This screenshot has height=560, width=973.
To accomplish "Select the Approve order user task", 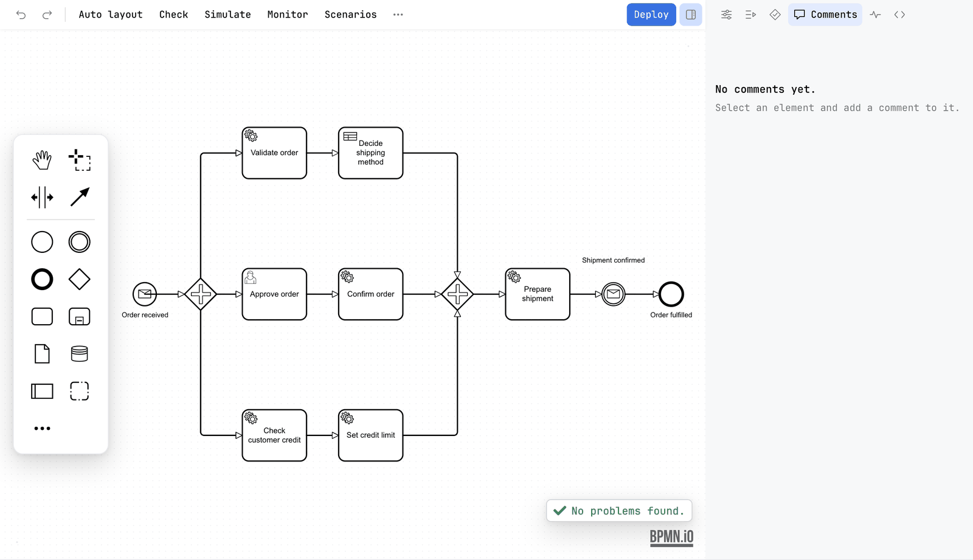I will click(x=274, y=294).
